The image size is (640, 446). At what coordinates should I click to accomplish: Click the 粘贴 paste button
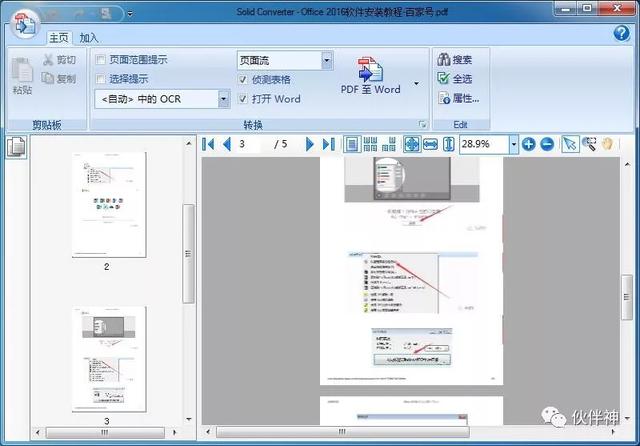click(22, 76)
